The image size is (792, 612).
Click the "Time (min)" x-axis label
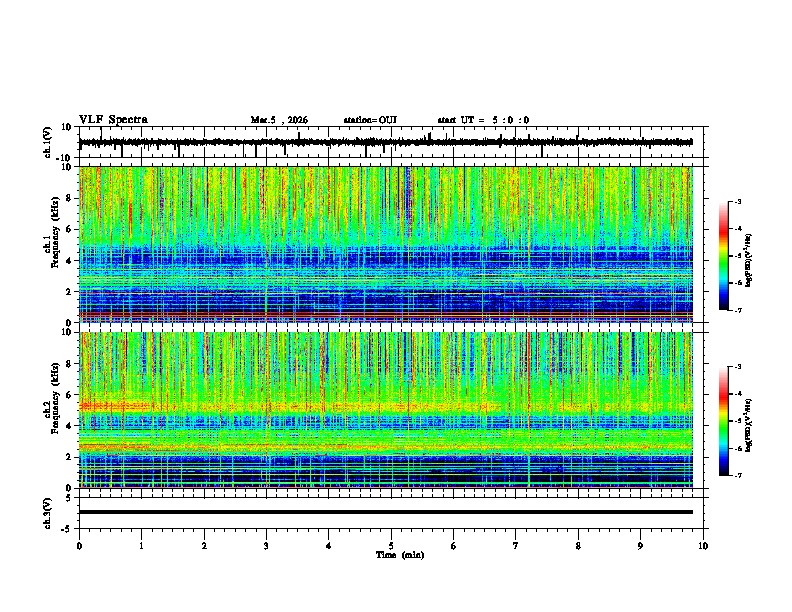(x=400, y=555)
